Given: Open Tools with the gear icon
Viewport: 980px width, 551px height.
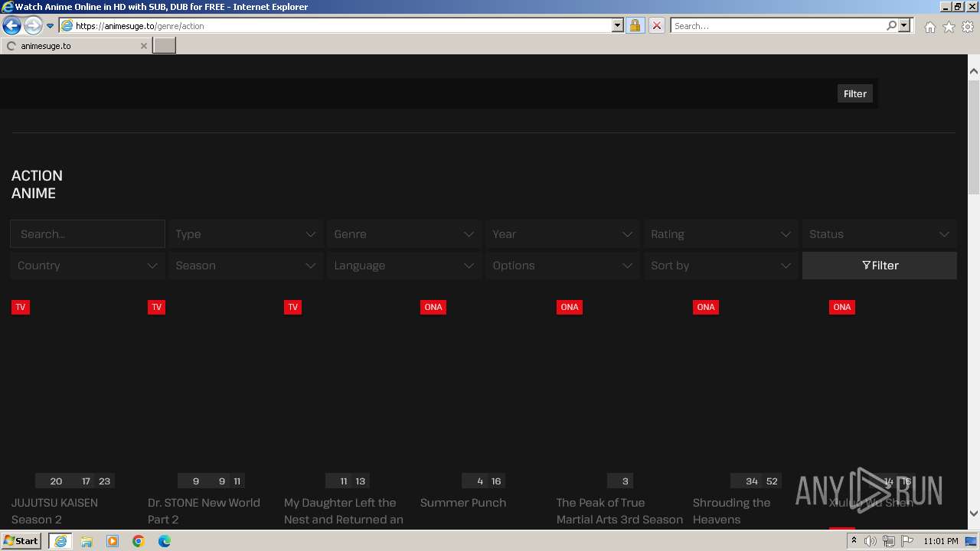Looking at the screenshot, I should (x=968, y=27).
